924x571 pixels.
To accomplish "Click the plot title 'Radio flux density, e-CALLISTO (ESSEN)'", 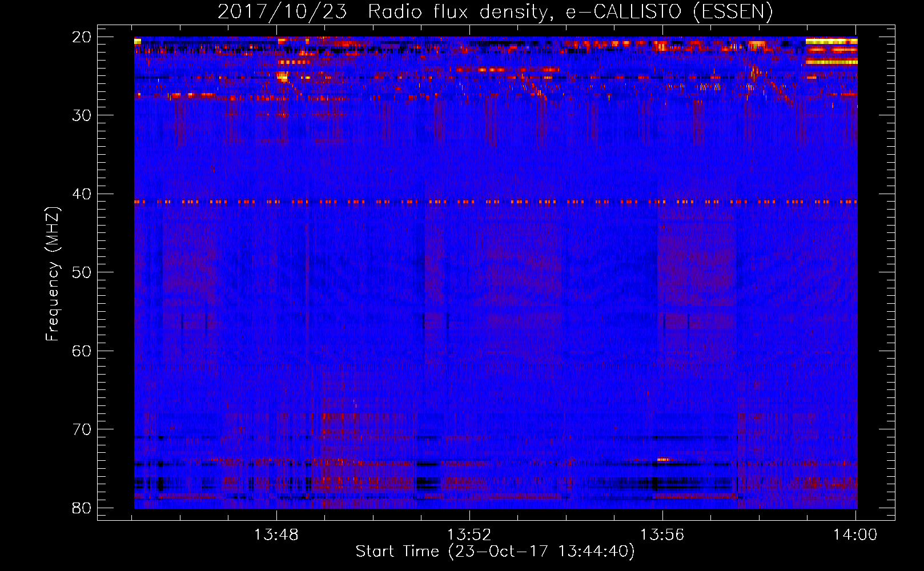I will [x=571, y=11].
